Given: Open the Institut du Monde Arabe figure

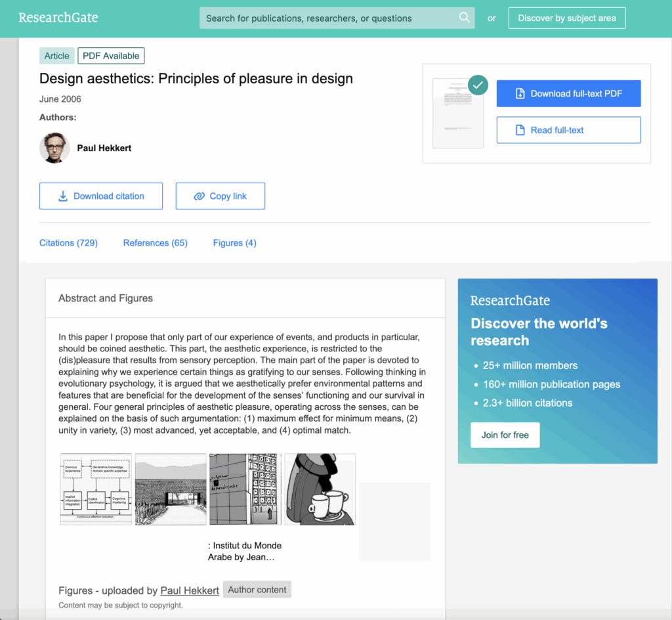Looking at the screenshot, I should point(245,489).
